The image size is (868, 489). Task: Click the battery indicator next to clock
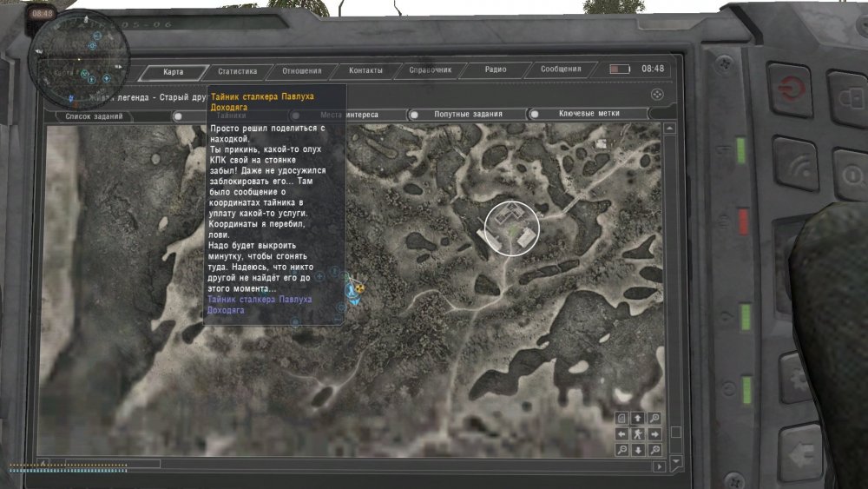click(x=620, y=69)
